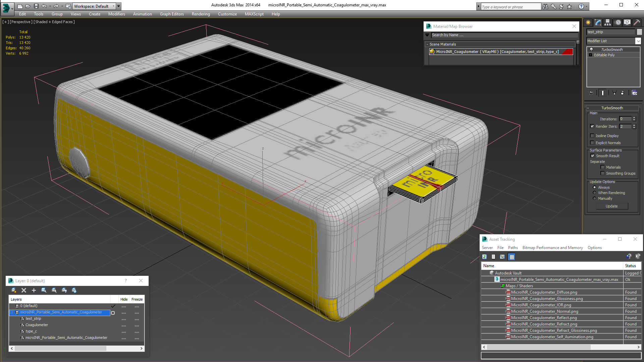Delete layer X icon in Layer dialog

pos(23,290)
